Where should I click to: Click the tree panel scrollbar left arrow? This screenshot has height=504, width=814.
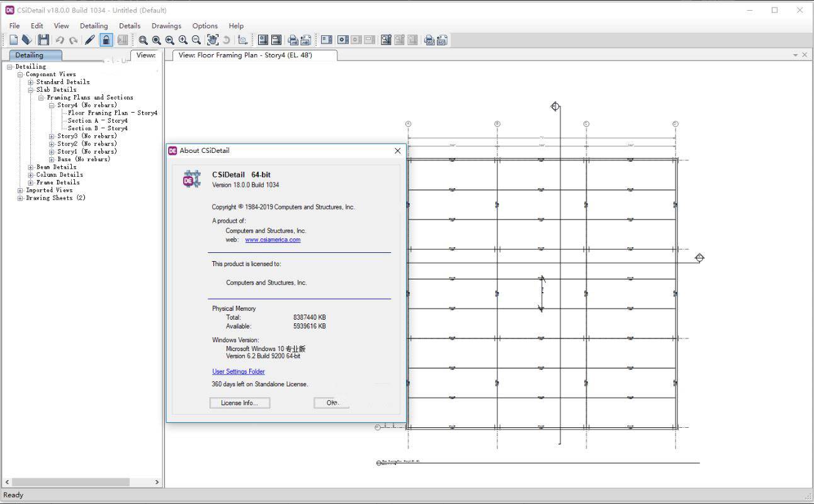[x=7, y=482]
